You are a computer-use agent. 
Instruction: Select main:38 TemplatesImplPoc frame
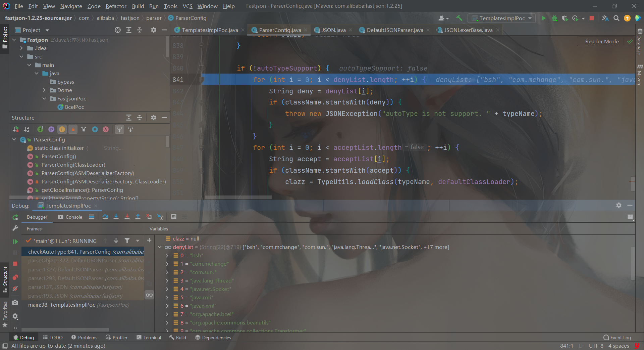click(x=83, y=305)
